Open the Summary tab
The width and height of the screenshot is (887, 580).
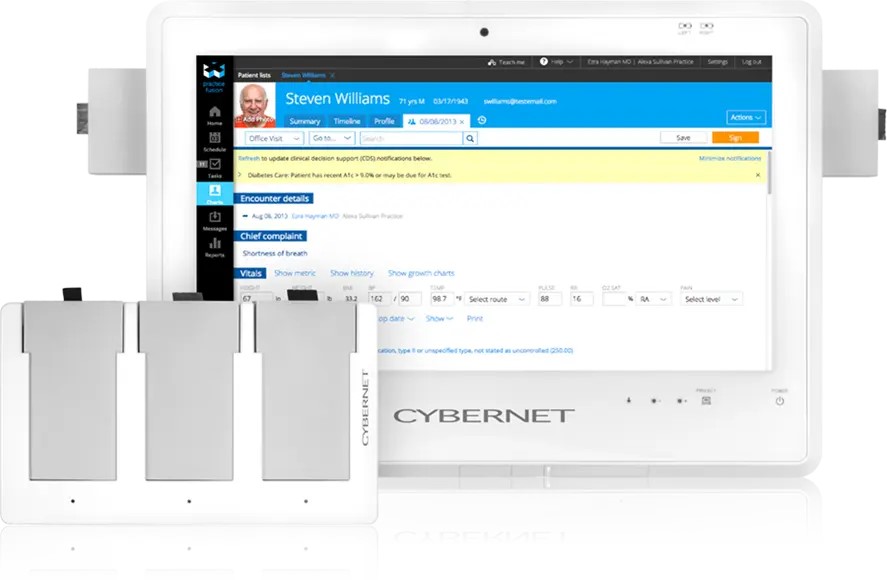(304, 121)
